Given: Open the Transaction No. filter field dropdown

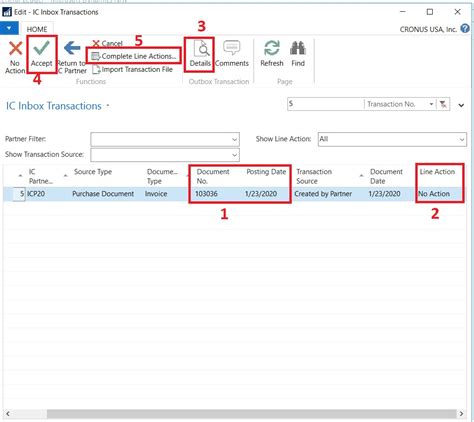Looking at the screenshot, I should pos(431,104).
